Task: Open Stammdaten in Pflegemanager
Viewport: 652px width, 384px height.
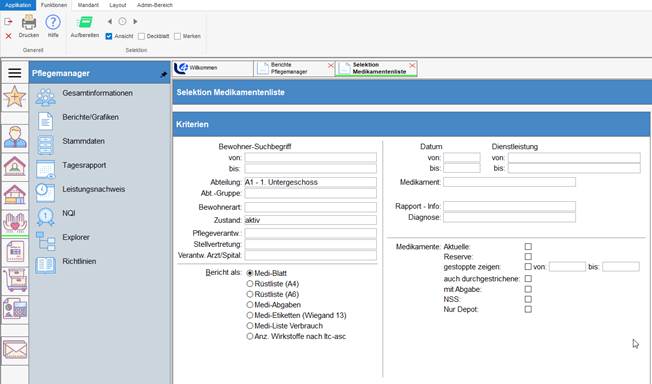Action: click(83, 141)
